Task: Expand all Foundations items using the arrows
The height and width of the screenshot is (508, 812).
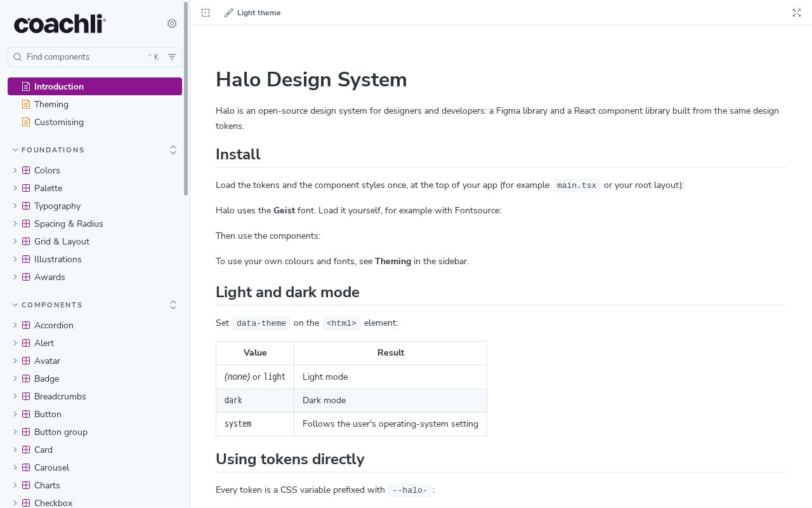Action: point(173,150)
